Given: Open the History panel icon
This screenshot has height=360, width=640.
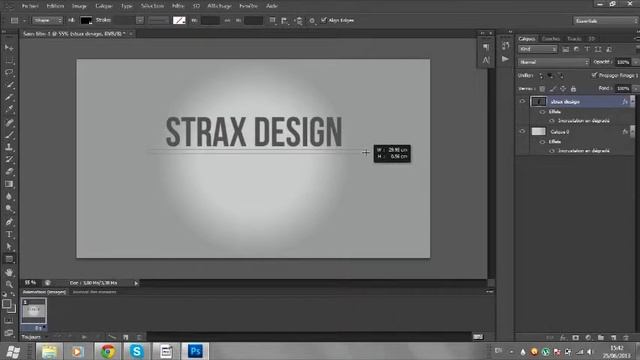Looking at the screenshot, I should (505, 46).
